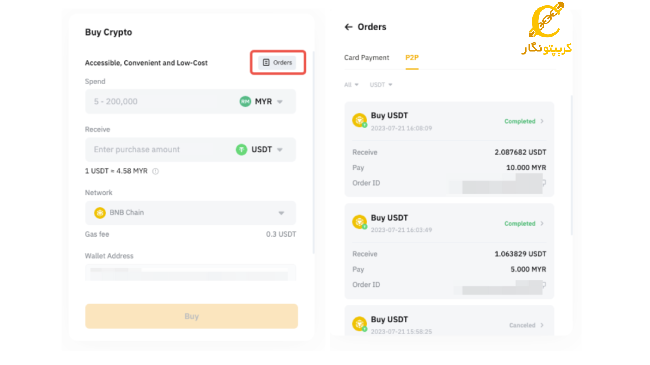Expand the MYR spend currency dropdown

pos(280,102)
